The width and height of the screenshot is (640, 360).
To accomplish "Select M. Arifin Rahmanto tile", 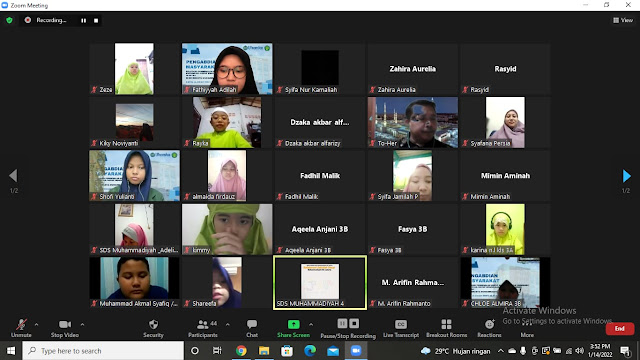I will coord(412,282).
